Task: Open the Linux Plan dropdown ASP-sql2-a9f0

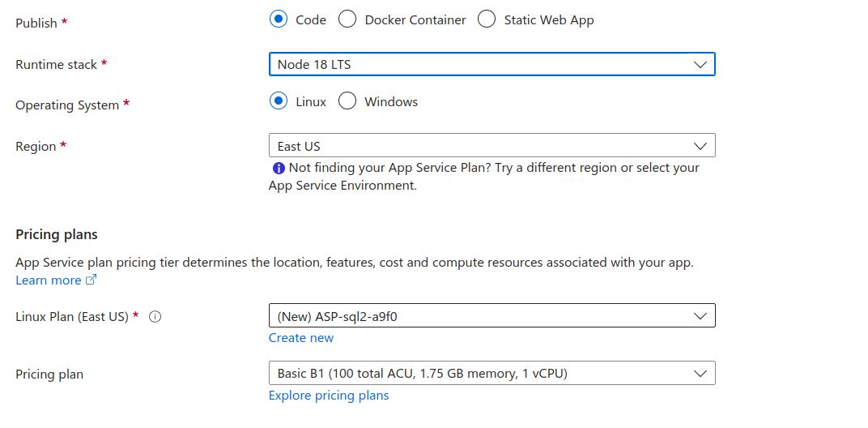Action: (x=491, y=316)
